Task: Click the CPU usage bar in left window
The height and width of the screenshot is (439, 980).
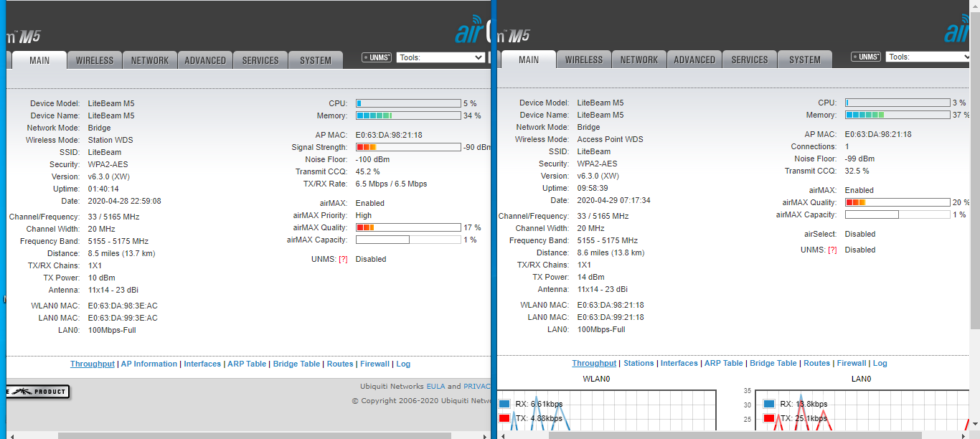Action: (408, 103)
